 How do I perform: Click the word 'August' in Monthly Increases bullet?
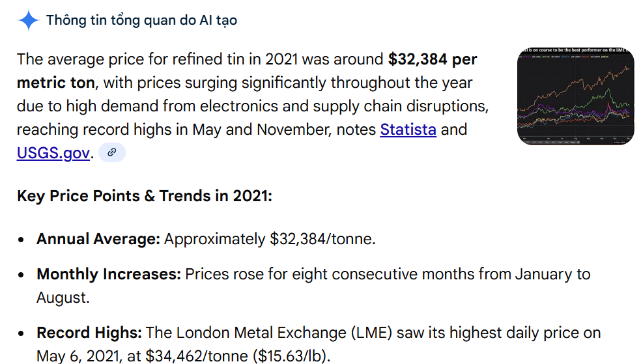click(x=62, y=298)
